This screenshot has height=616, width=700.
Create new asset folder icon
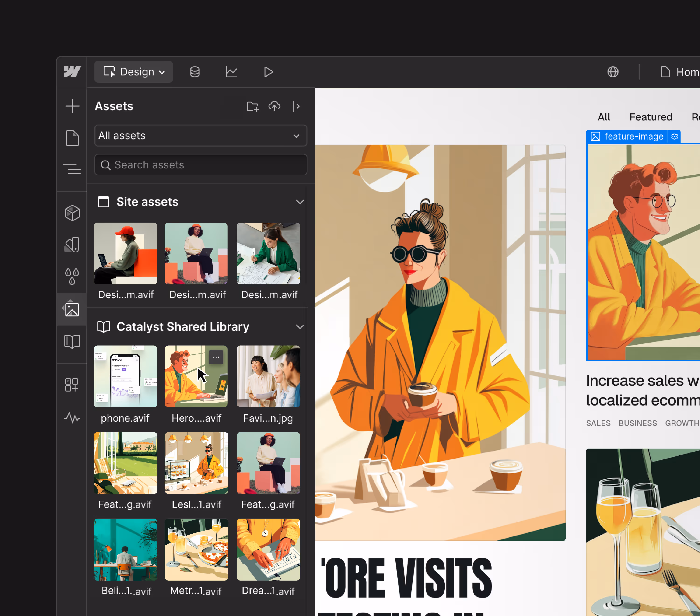(253, 106)
